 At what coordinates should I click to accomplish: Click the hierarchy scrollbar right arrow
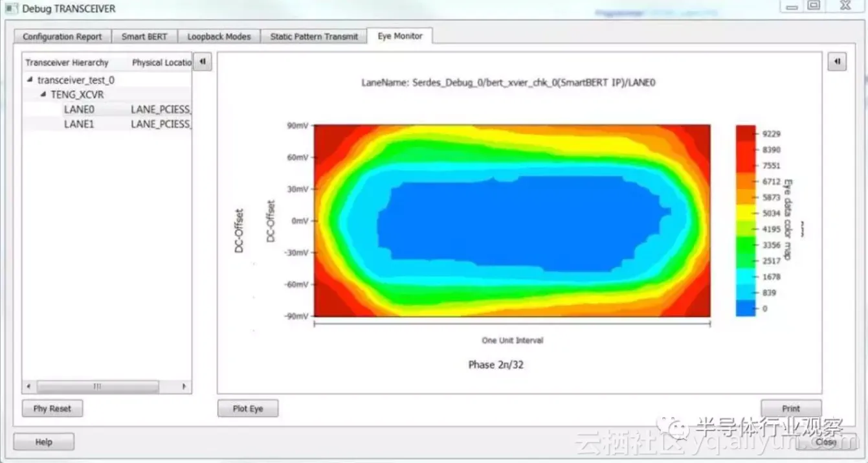click(184, 387)
